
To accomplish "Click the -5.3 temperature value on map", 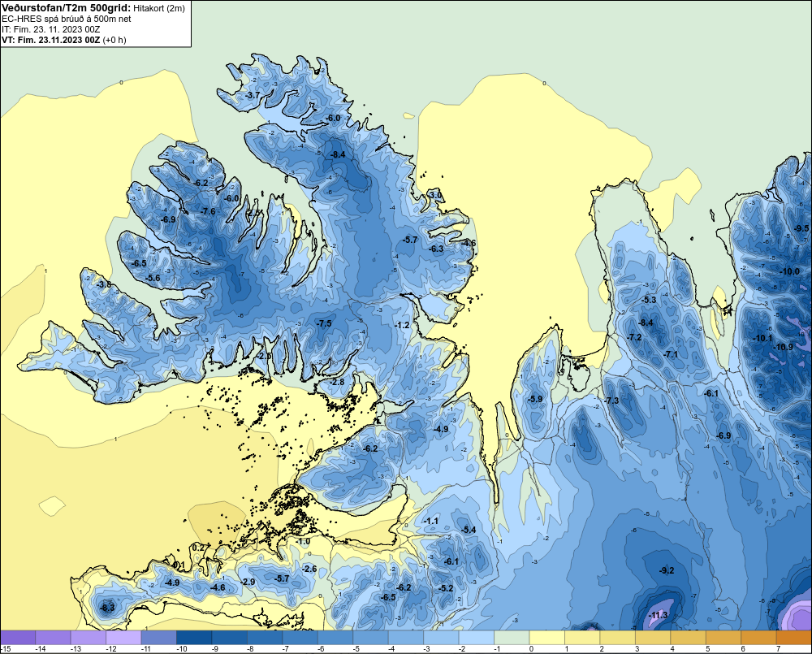I will click(x=649, y=300).
